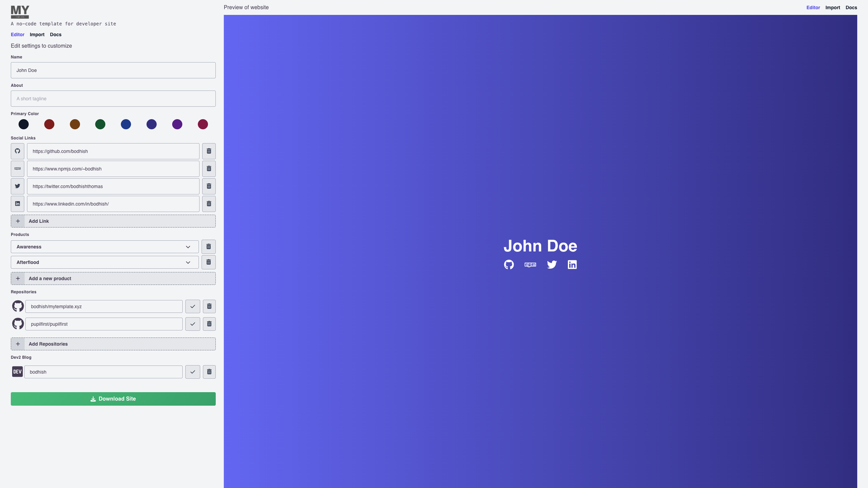Click the npm icon in website preview

click(530, 265)
